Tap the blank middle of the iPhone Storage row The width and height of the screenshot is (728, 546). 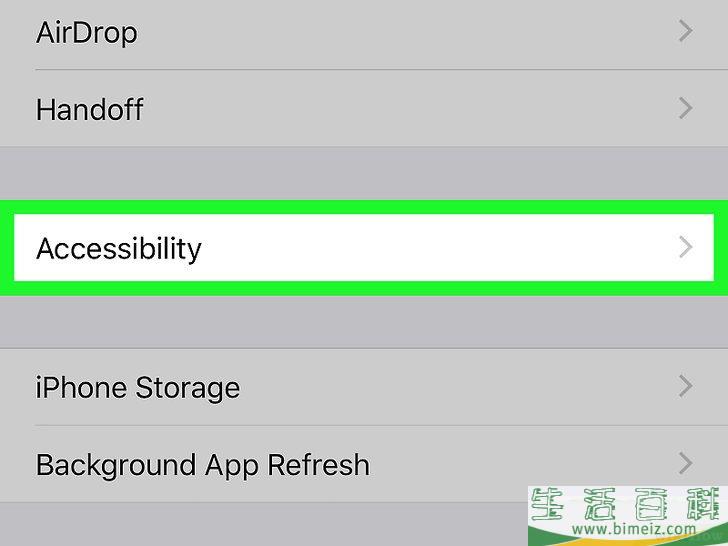(x=450, y=387)
